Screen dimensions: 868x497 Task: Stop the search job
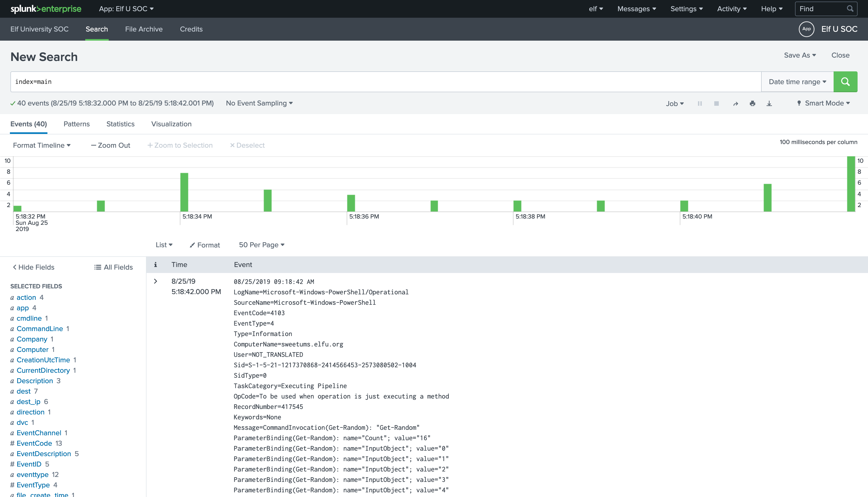pyautogui.click(x=716, y=103)
